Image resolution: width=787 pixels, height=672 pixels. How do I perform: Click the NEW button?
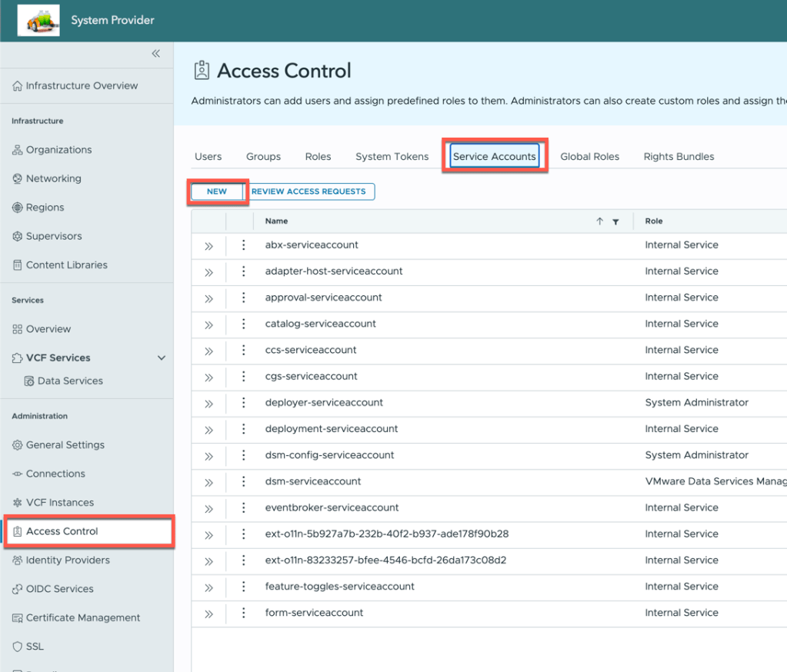(x=217, y=191)
